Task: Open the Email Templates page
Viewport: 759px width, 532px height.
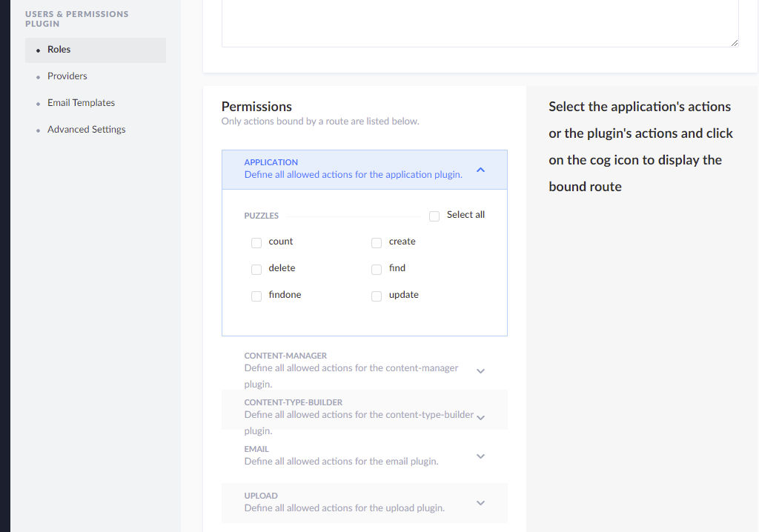Action: (81, 103)
